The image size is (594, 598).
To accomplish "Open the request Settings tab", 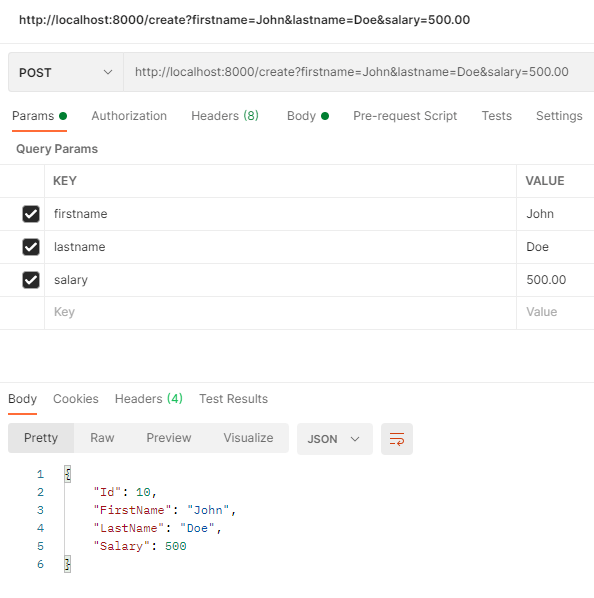I will (559, 116).
